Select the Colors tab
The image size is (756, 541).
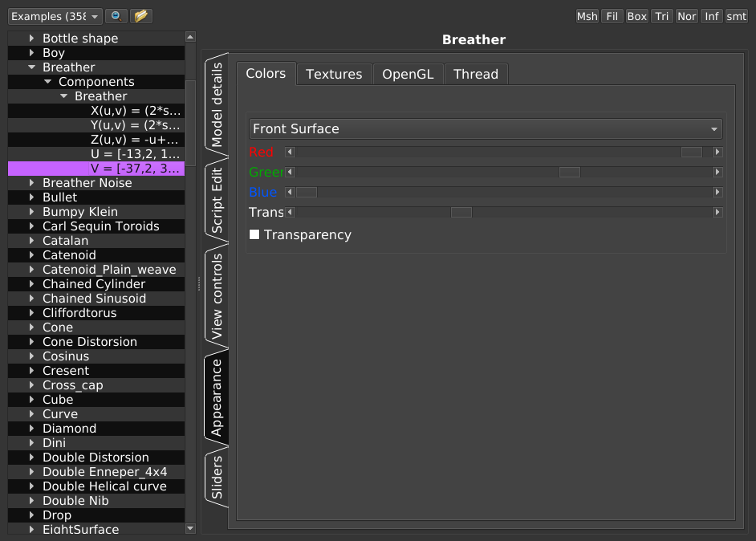coord(266,73)
